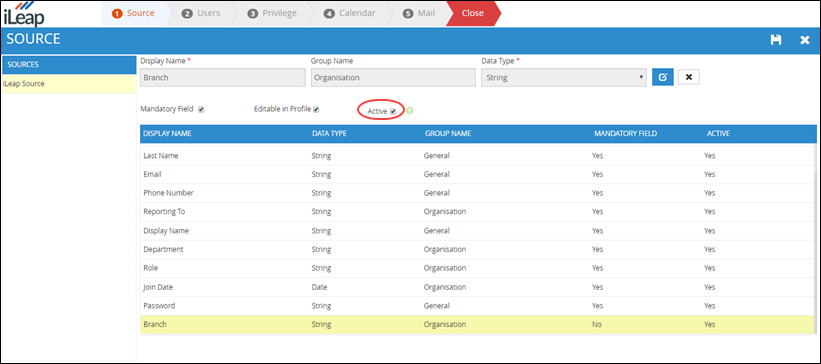
Task: Click the iLeap logo
Action: pos(23,14)
